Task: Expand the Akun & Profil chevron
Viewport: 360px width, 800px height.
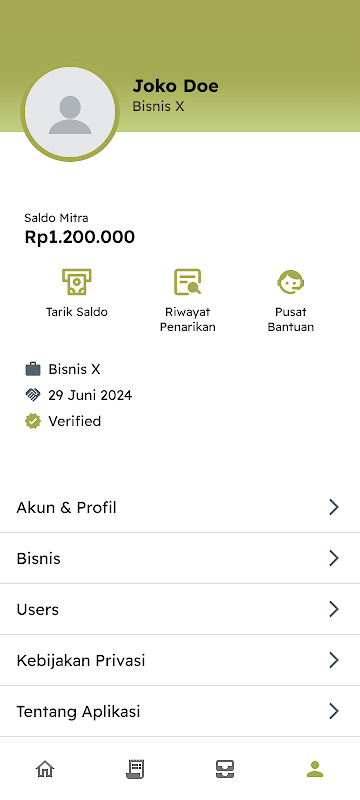Action: (334, 507)
